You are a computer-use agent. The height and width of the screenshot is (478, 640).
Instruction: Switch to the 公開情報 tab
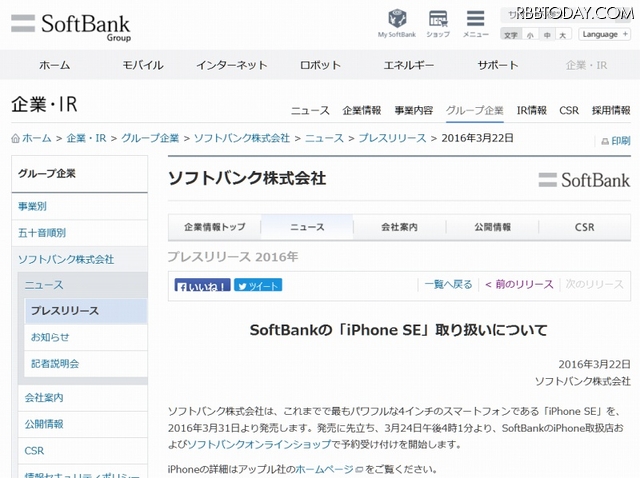492,227
